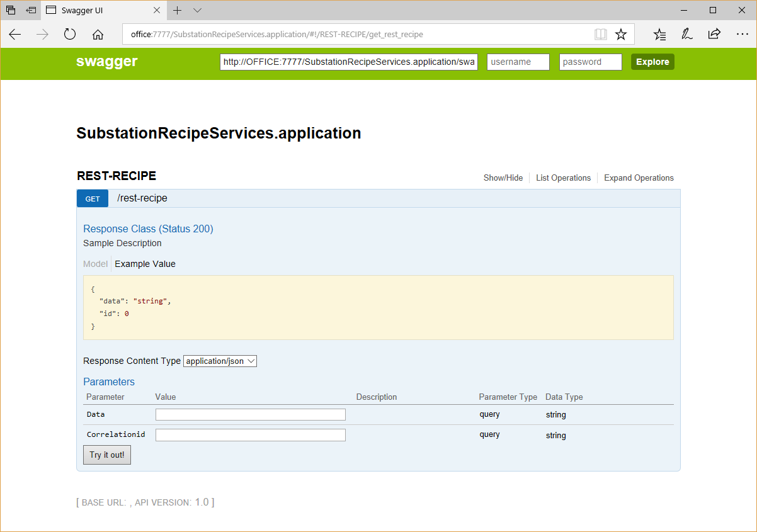Click the Make a Web Note pen icon

(x=687, y=35)
